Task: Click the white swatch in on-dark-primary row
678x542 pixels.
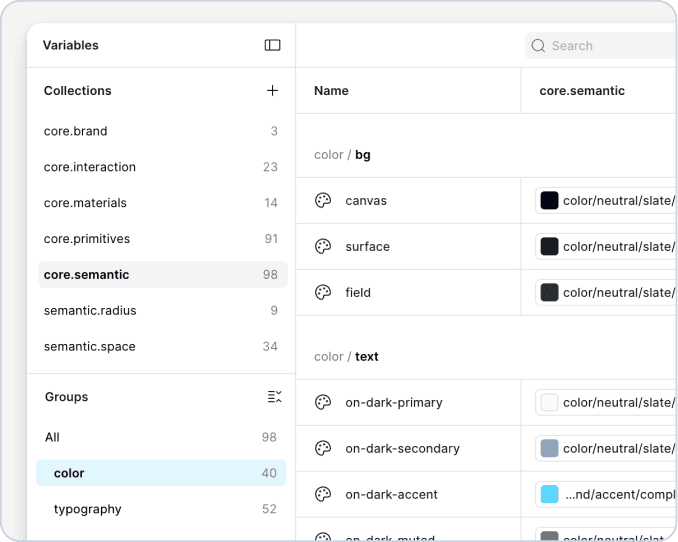Action: point(549,402)
